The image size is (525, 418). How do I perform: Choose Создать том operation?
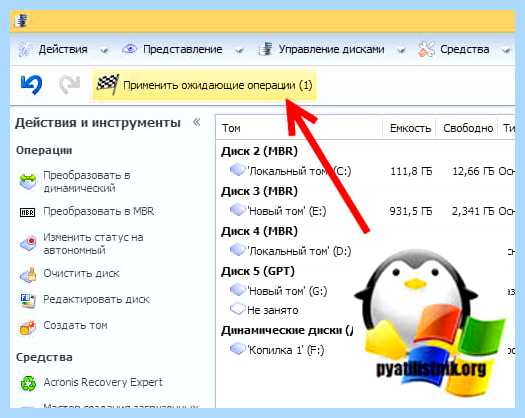tap(75, 326)
